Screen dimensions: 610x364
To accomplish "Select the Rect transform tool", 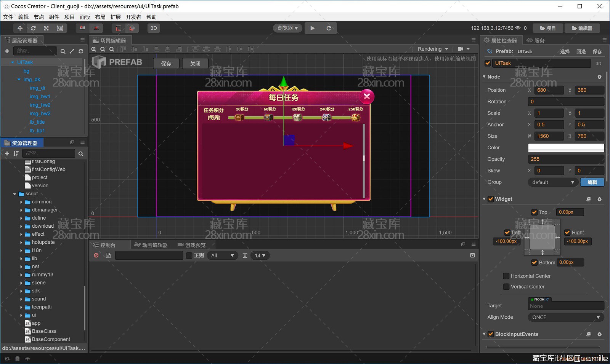I will click(60, 28).
